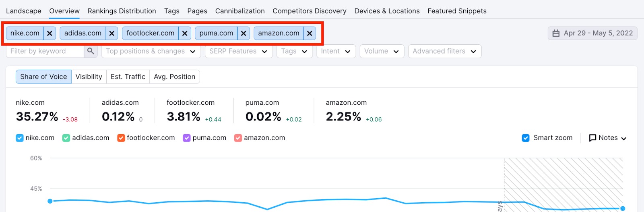
Task: Open the Volume filter dropdown
Action: (x=382, y=51)
